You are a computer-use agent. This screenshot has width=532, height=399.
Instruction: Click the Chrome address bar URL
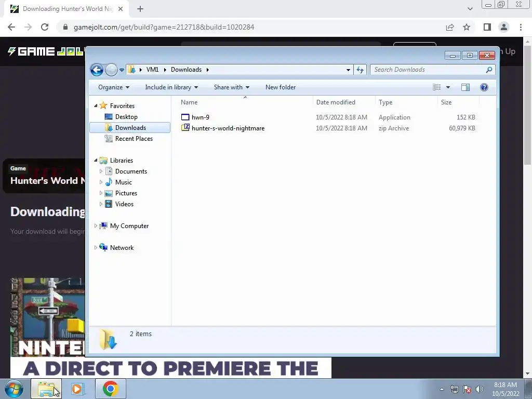(164, 27)
